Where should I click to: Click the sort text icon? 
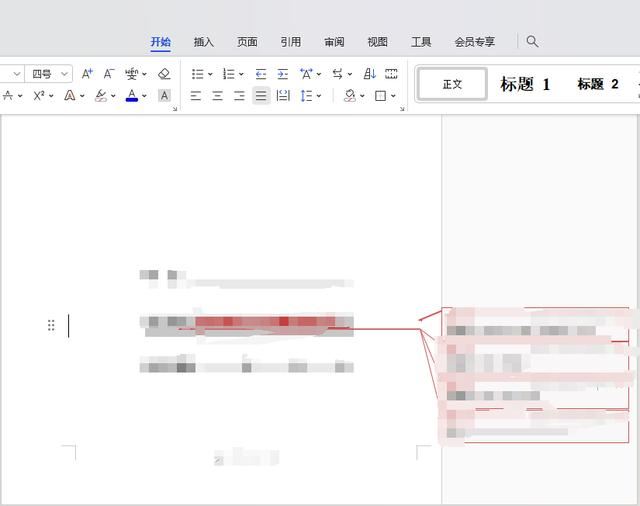pos(369,74)
